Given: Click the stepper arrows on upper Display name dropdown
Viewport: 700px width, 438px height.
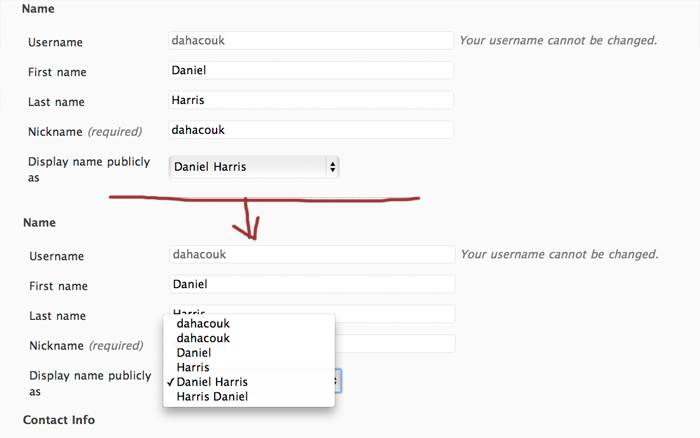Looking at the screenshot, I should tap(333, 167).
